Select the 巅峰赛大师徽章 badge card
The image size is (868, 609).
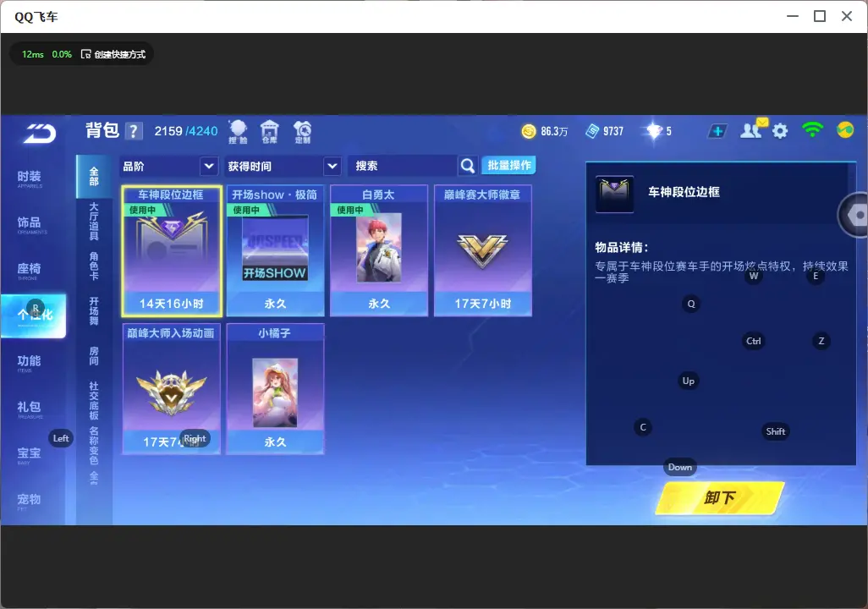tap(483, 251)
